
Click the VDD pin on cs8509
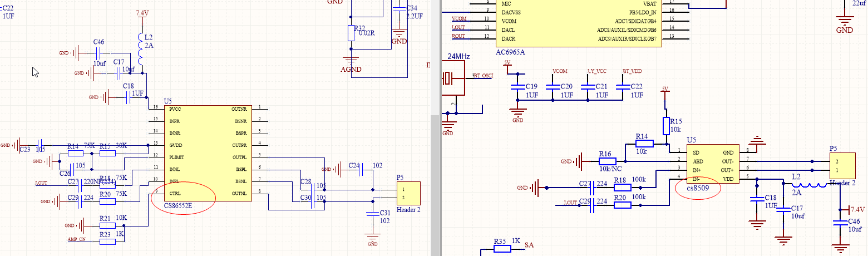coord(728,178)
